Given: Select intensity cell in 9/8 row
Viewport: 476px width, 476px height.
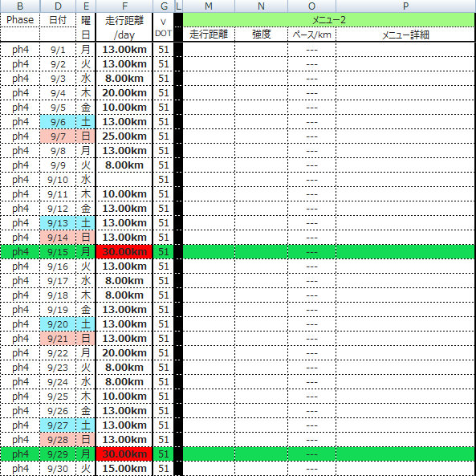Looking at the screenshot, I should [x=261, y=151].
